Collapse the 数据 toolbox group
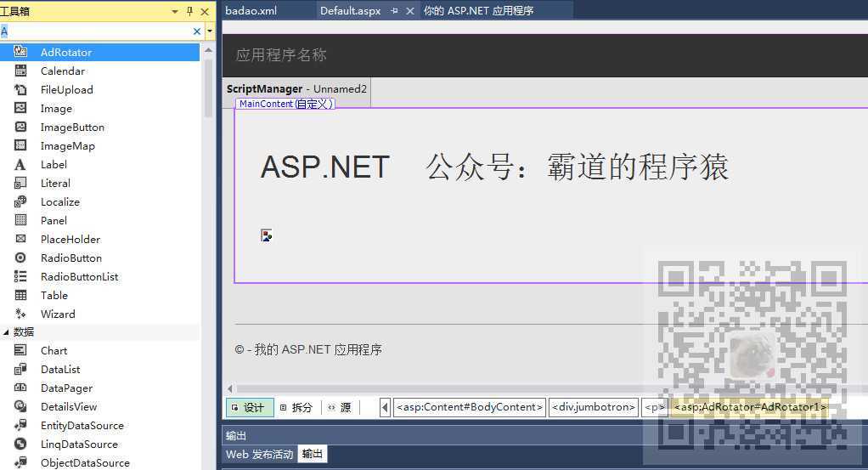The height and width of the screenshot is (470, 868). pos(6,332)
